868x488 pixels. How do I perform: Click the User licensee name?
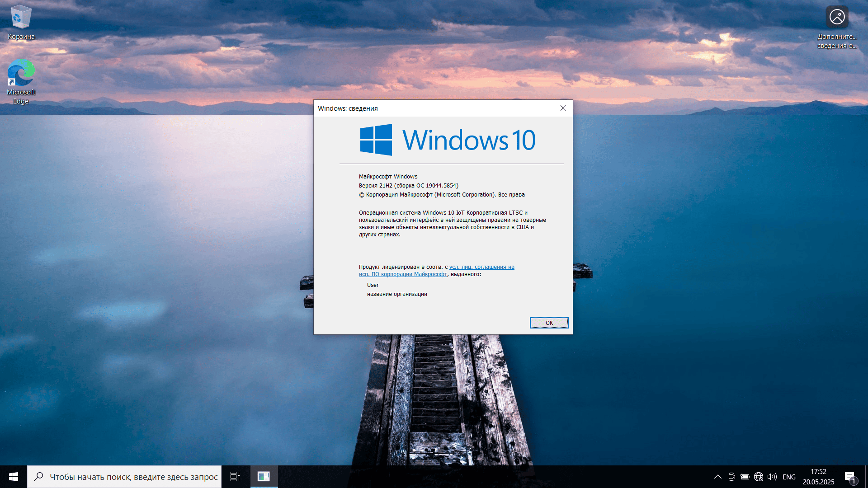[373, 285]
